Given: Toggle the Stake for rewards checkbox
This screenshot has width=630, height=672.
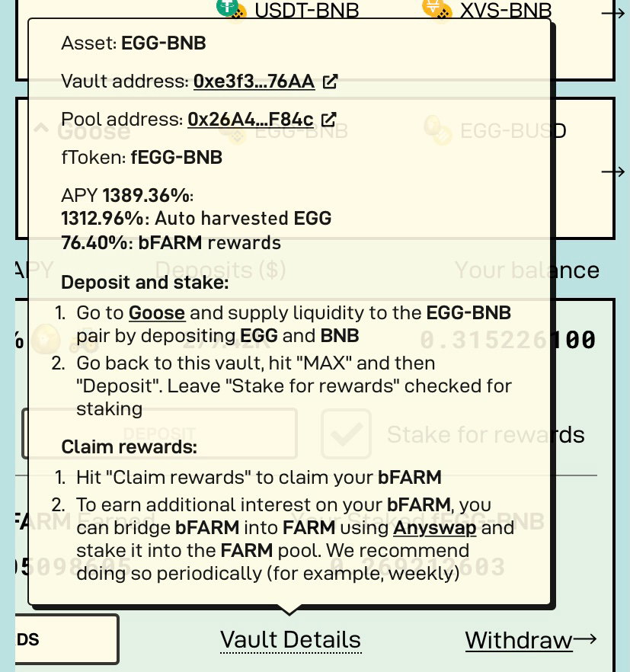Looking at the screenshot, I should [x=346, y=434].
